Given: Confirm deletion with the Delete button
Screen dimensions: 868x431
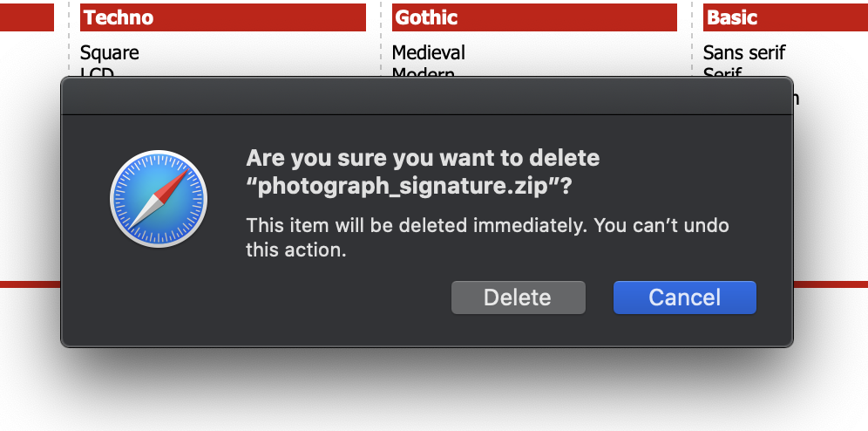Looking at the screenshot, I should (519, 298).
